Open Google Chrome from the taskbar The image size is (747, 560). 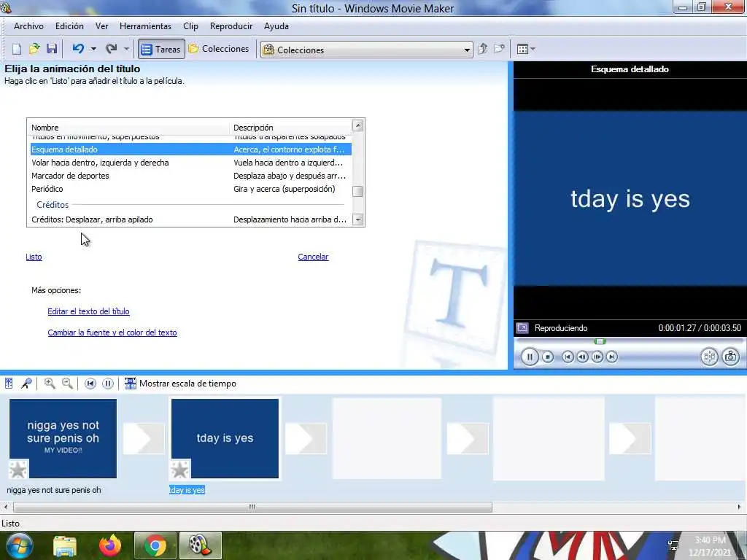point(155,545)
